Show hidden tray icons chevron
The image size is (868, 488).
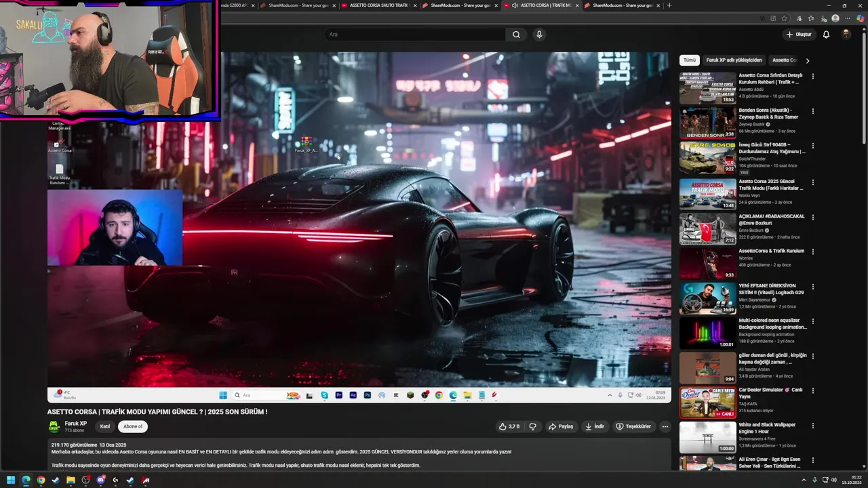click(804, 480)
